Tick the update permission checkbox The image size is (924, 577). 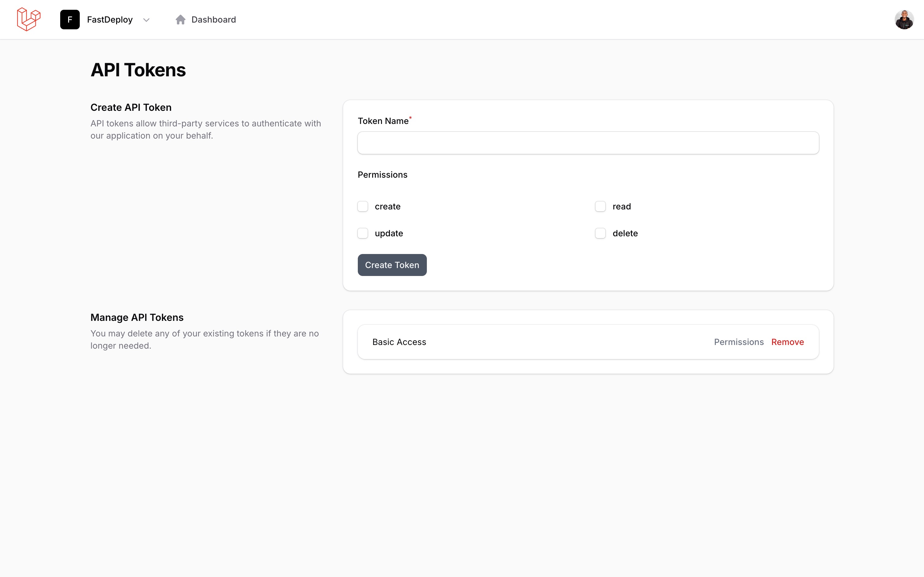[363, 233]
